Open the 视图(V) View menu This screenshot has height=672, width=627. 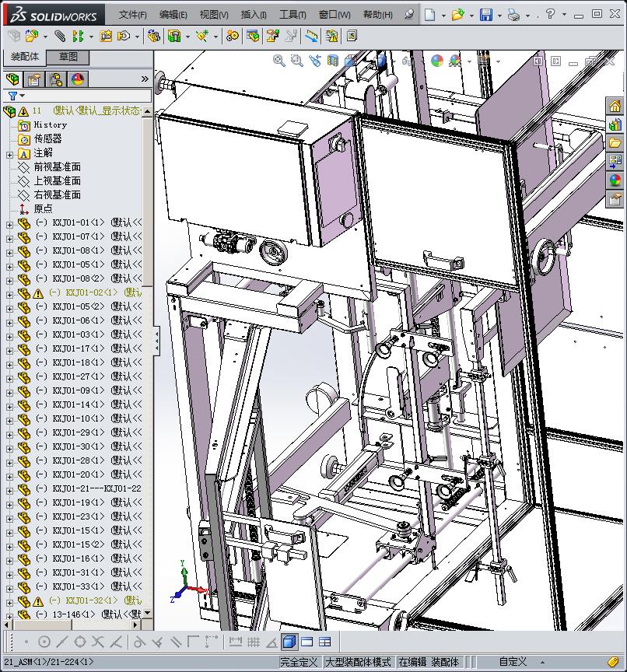click(214, 15)
